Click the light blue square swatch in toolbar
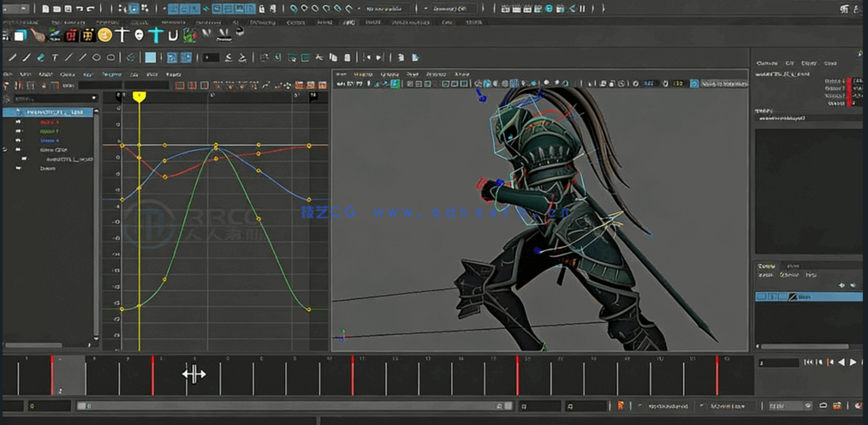868x425 pixels. click(150, 57)
